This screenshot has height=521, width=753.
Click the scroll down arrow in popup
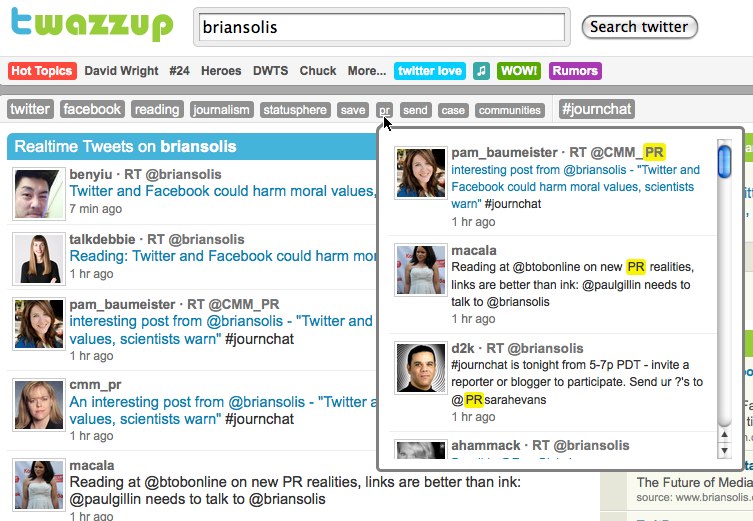tap(724, 451)
